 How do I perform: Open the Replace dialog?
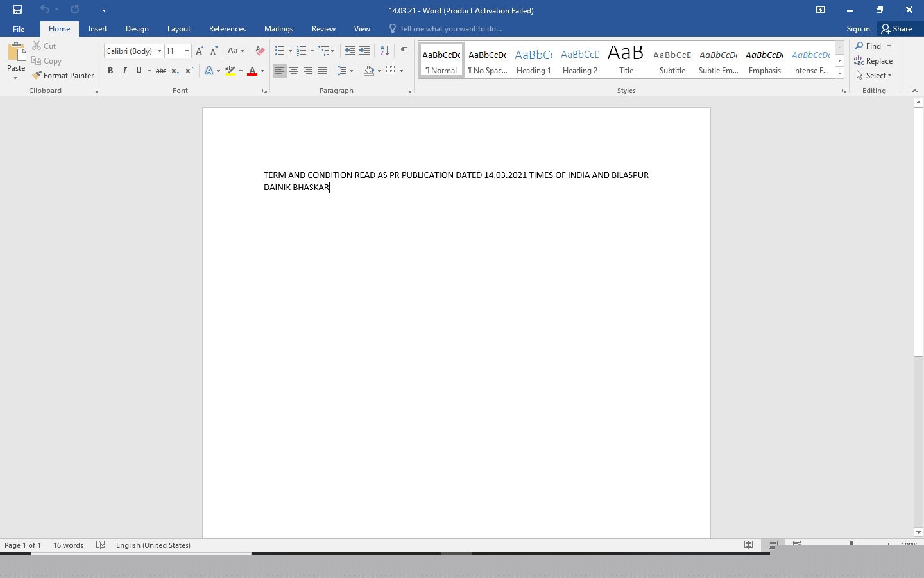pyautogui.click(x=873, y=61)
